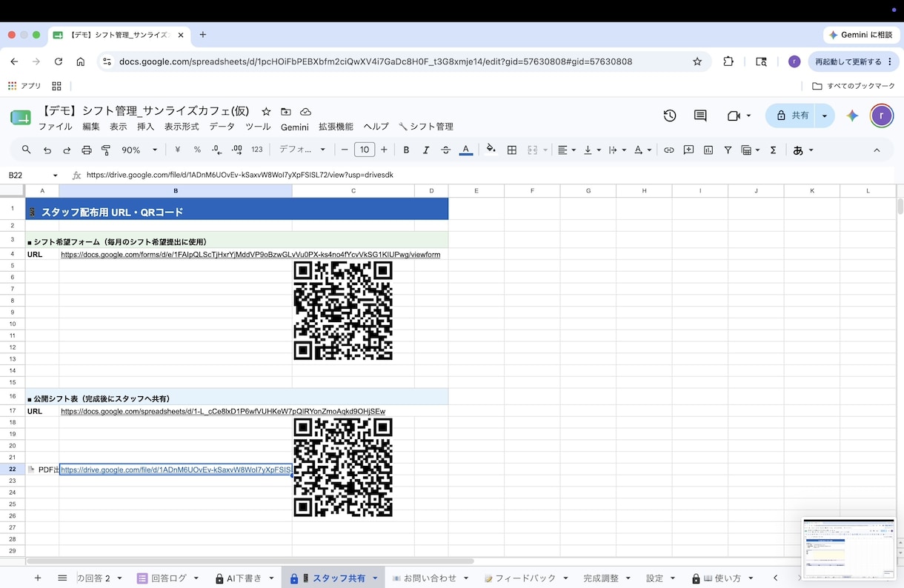Image resolution: width=904 pixels, height=588 pixels.
Task: Click 再起動して更新する browser button
Action: 852,61
